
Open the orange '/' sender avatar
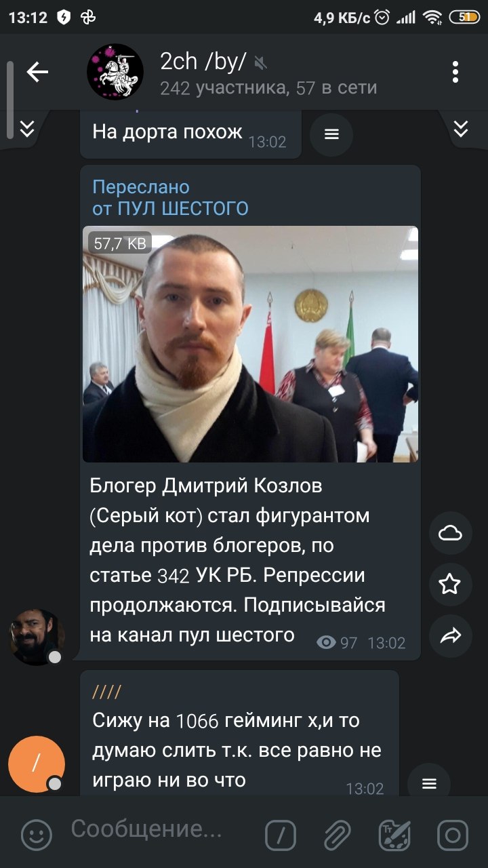(x=37, y=764)
